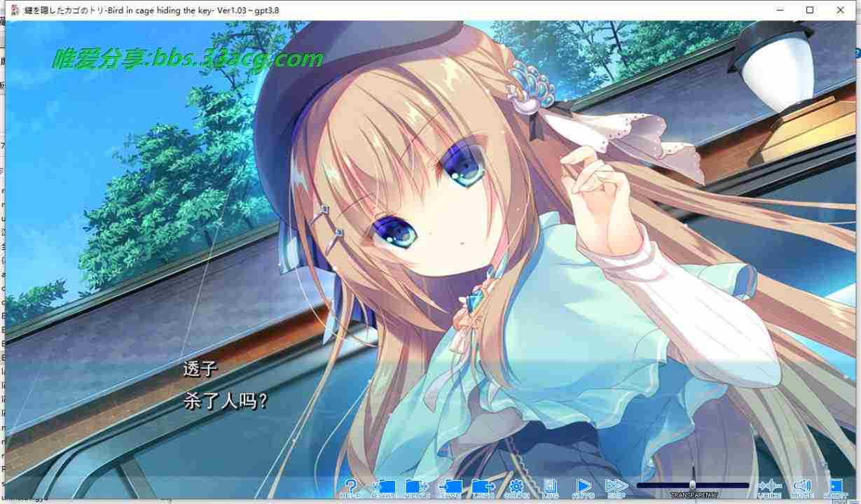Click the small blue icon at right edge
This screenshot has width=861, height=504.
point(856,52)
